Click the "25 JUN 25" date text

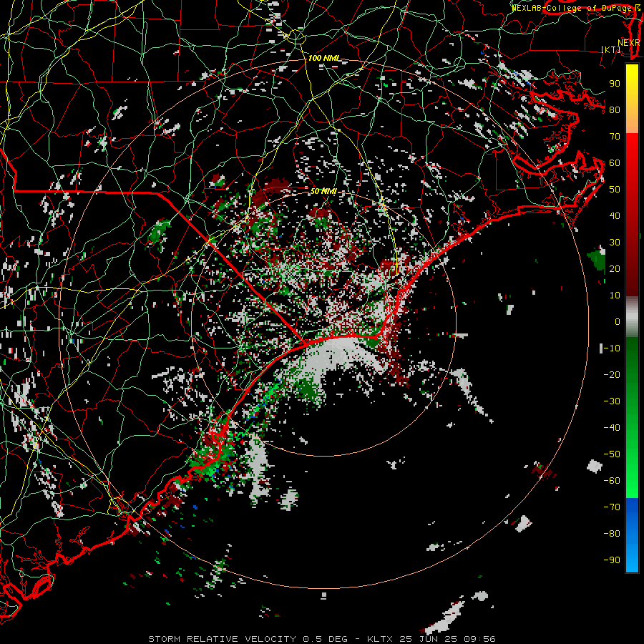coord(428,639)
